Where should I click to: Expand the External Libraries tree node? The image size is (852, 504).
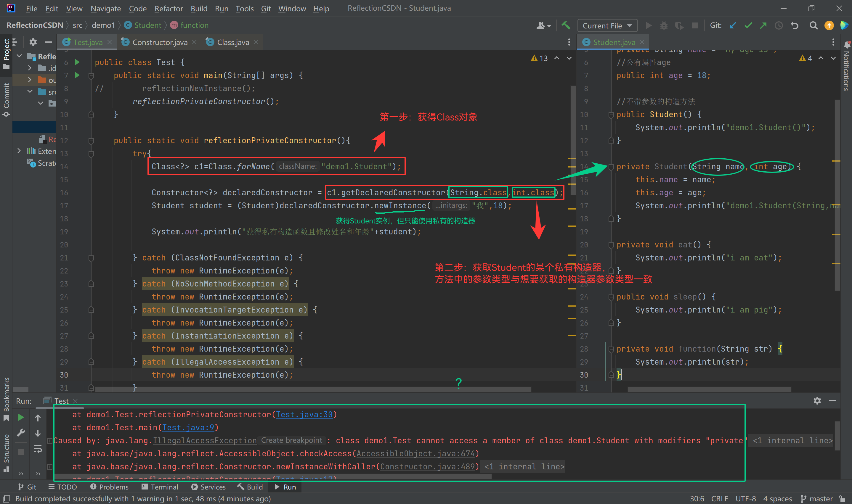(19, 151)
